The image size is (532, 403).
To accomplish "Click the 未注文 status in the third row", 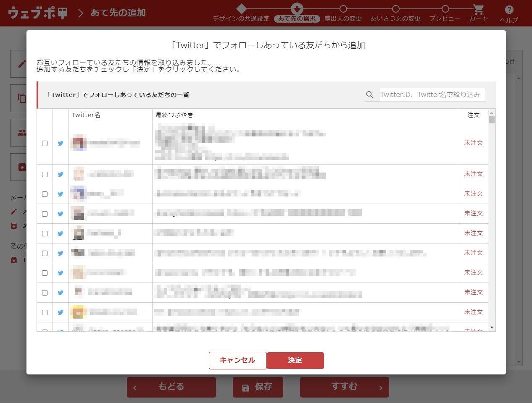I will pos(474,194).
